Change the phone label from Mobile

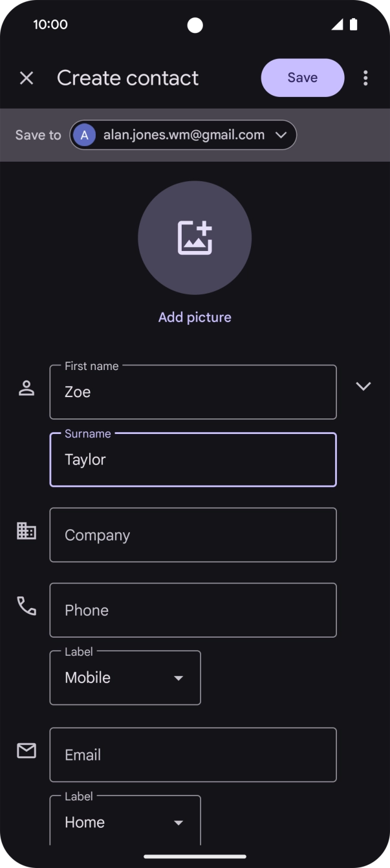coord(125,677)
